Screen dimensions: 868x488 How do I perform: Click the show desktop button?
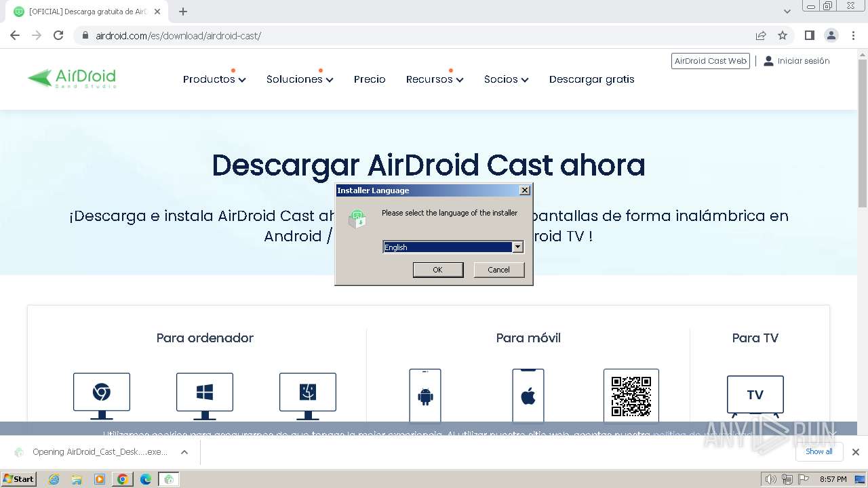click(861, 479)
